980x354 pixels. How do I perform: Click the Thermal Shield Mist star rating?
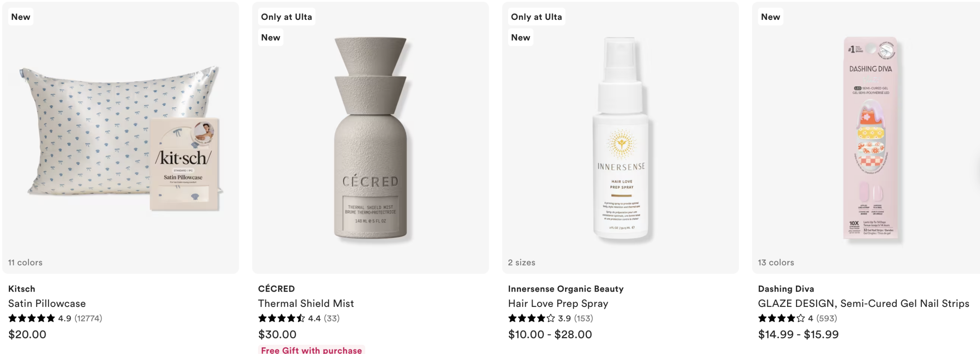click(x=281, y=318)
